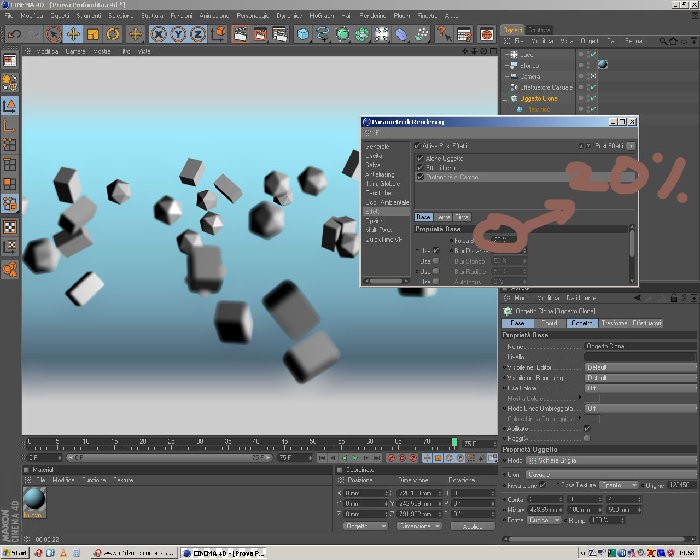700x560 pixels.
Task: Toggle the X axis lock icon
Action: point(158,34)
